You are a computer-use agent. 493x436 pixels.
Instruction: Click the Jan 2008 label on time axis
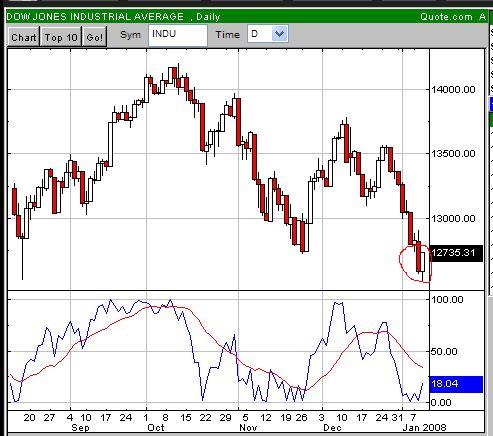click(x=424, y=428)
